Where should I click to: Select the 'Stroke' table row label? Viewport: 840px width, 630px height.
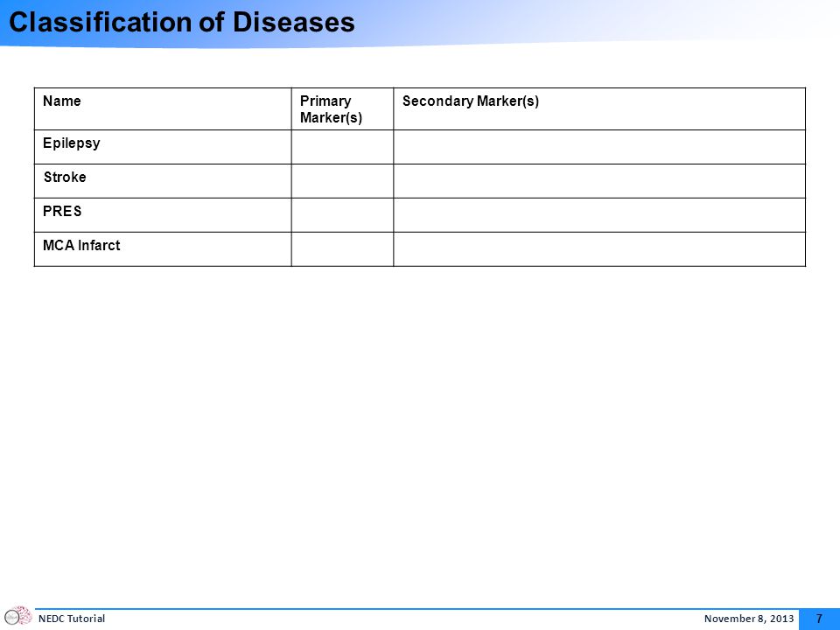[x=65, y=178]
